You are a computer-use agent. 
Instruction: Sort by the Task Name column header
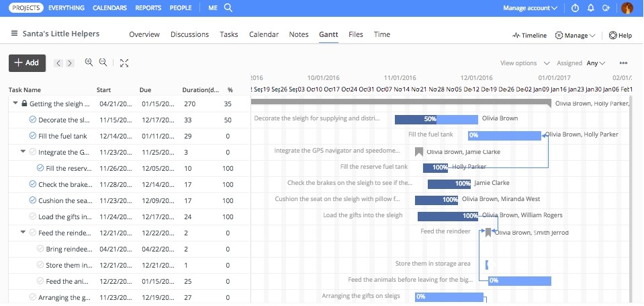point(25,89)
